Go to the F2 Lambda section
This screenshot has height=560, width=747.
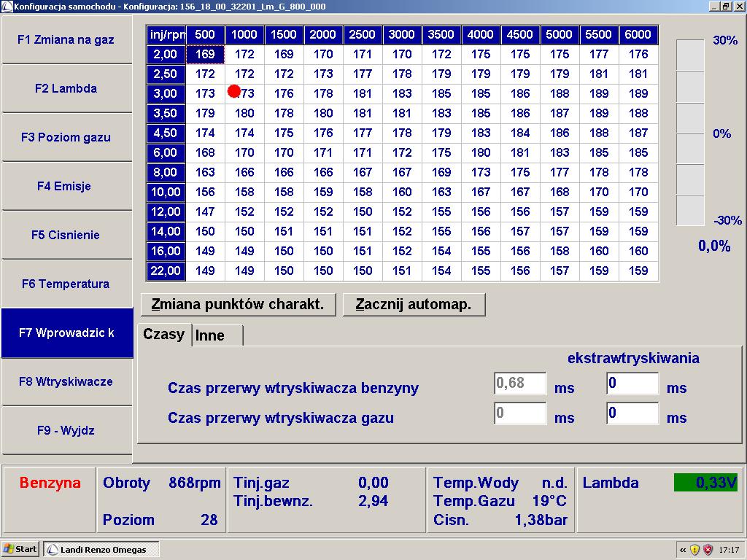66,88
